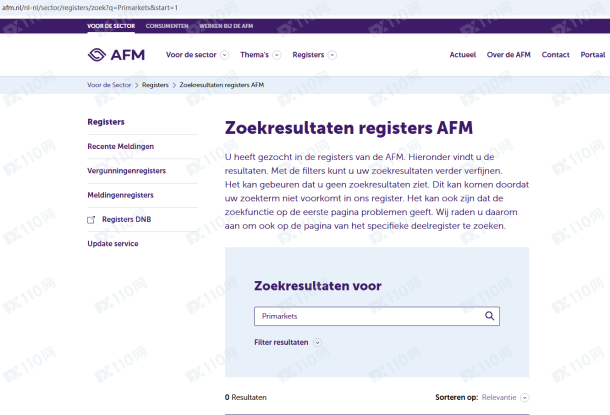Expand the Voor de sector dropdown arrow
This screenshot has height=415, width=610.
coord(224,55)
